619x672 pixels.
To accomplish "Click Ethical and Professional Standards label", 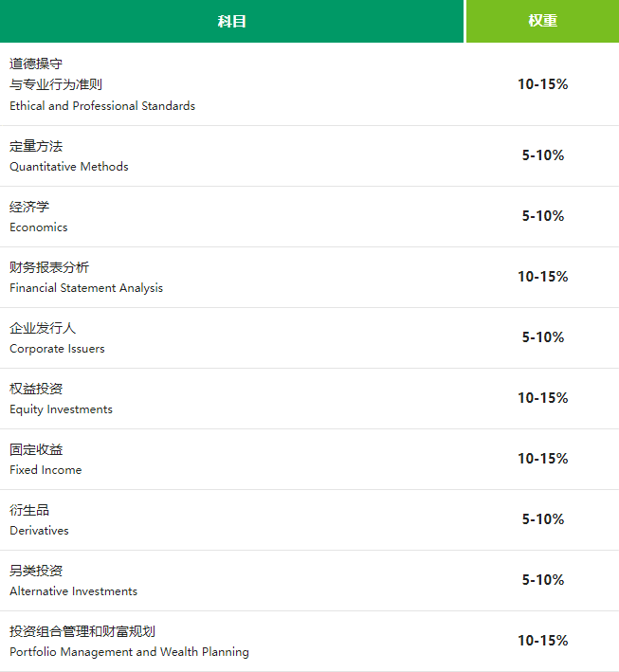I will point(102,106).
